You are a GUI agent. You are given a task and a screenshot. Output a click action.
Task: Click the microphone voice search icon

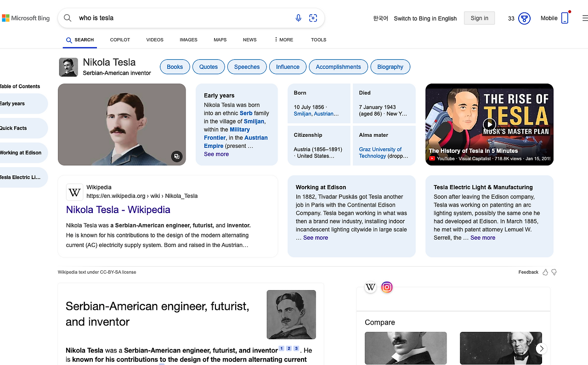[298, 17]
